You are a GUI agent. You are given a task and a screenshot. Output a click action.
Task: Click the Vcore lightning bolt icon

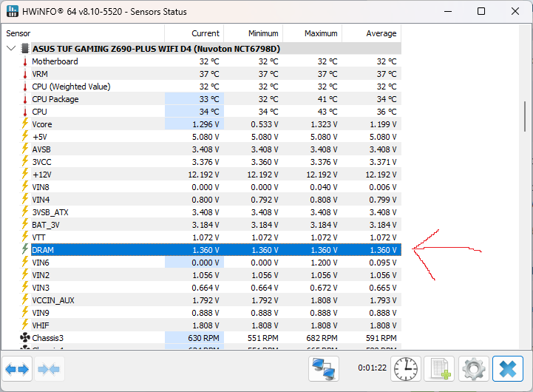pos(25,124)
